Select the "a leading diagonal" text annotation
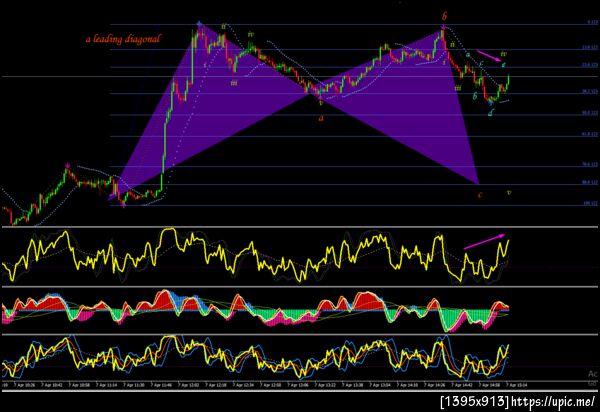 click(x=123, y=39)
